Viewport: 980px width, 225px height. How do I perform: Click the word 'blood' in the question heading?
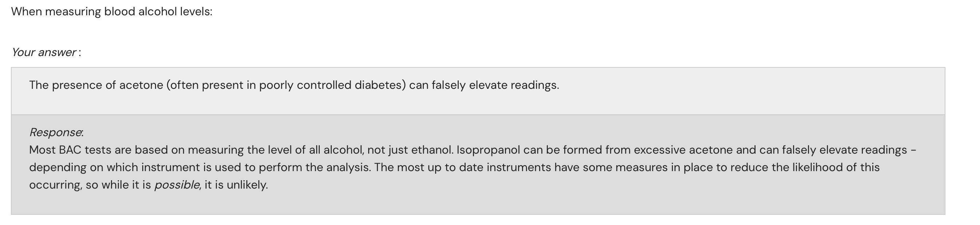(x=119, y=12)
